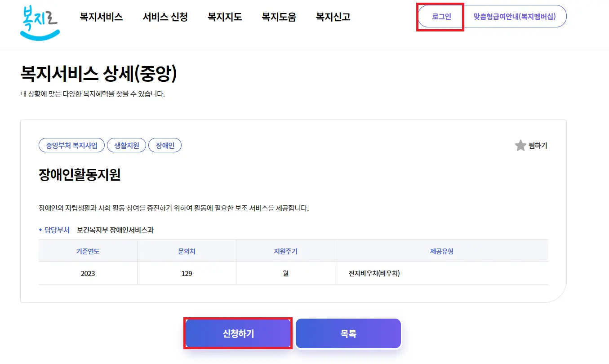This screenshot has height=364, width=609.
Task: Click the 제공유형 table header
Action: (x=441, y=251)
